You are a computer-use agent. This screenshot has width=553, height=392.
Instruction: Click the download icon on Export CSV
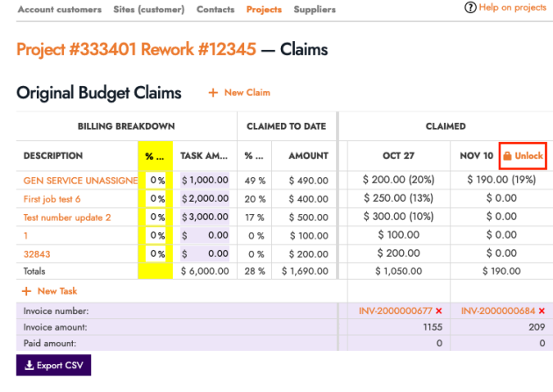pos(27,365)
